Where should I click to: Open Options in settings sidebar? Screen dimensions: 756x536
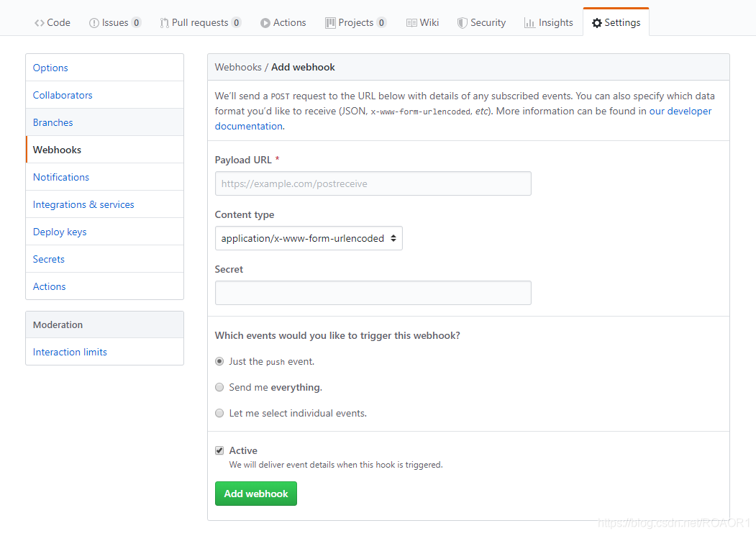(104, 68)
